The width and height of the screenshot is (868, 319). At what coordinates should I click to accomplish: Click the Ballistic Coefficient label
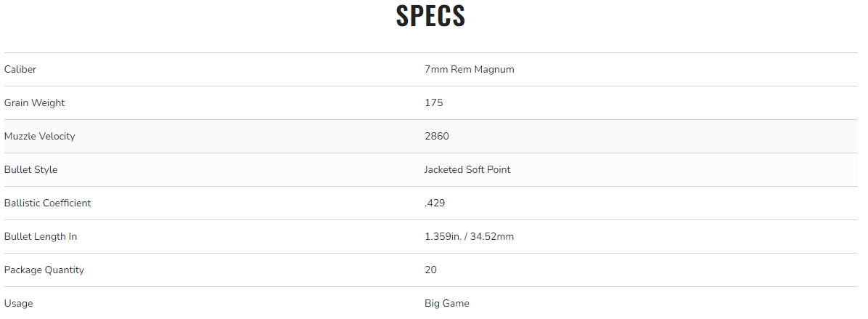[47, 203]
